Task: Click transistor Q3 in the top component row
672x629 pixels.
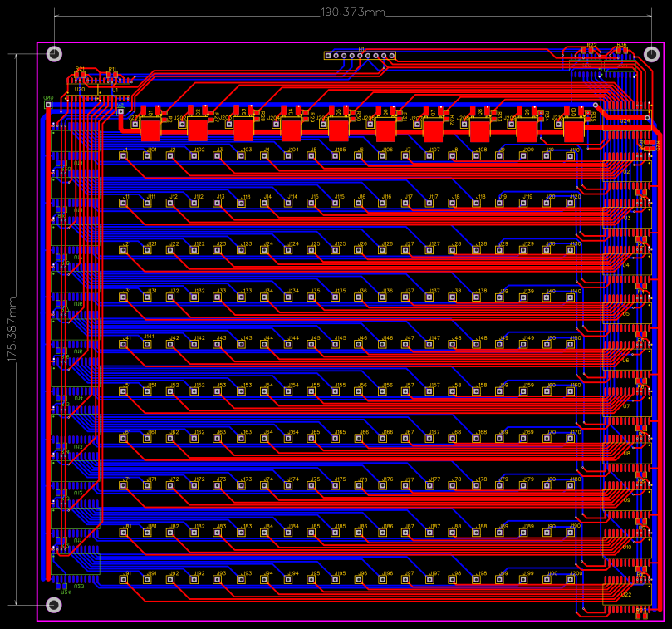Action: point(242,126)
